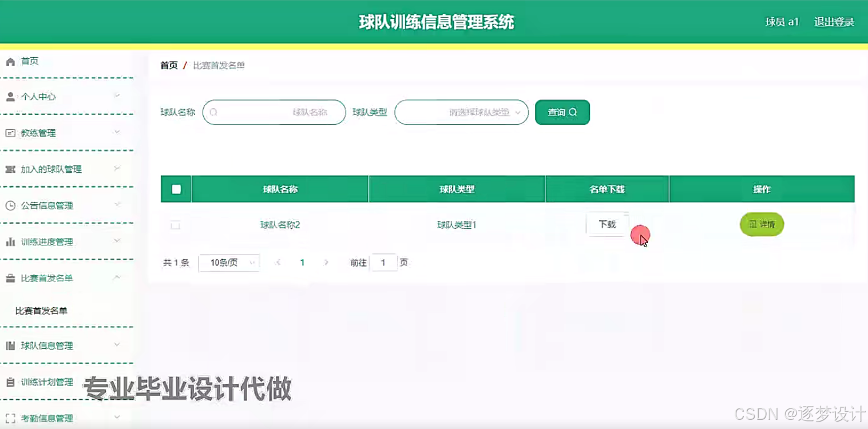The height and width of the screenshot is (429, 868).
Task: Click the document icon beside 训练计划管理
Action: pyautogui.click(x=9, y=382)
